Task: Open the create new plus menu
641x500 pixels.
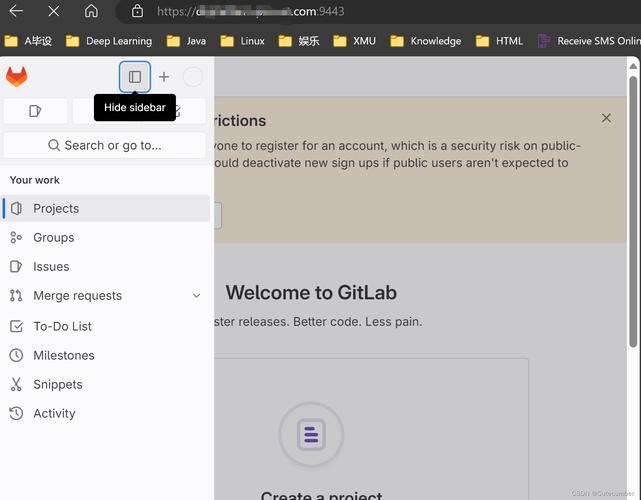Action: 164,77
